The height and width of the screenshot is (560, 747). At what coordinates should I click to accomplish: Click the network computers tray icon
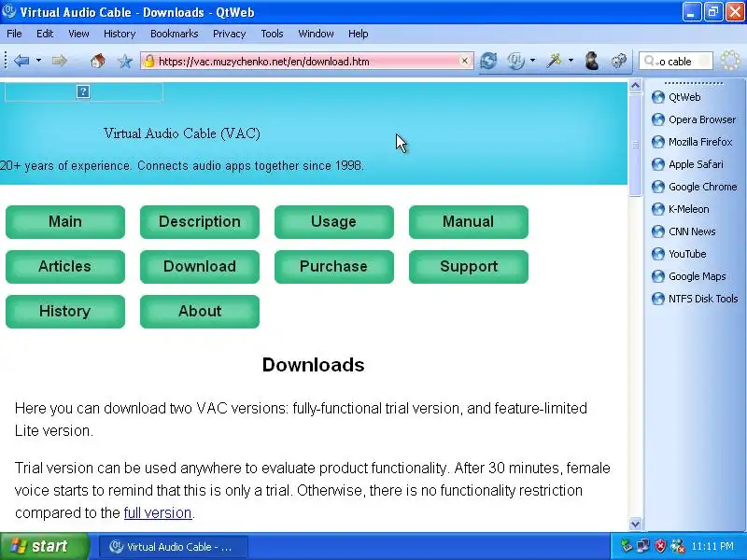[643, 546]
